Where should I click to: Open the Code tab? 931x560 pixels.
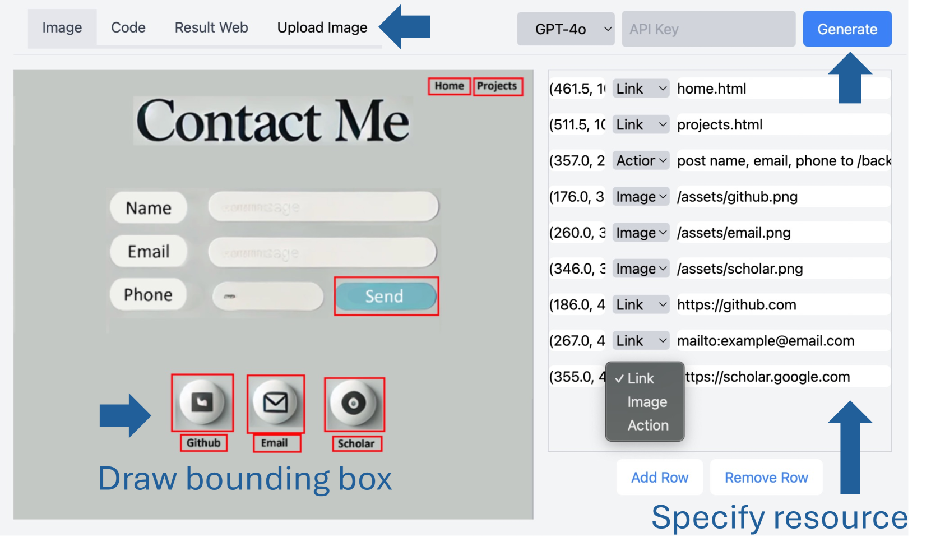[x=128, y=27]
